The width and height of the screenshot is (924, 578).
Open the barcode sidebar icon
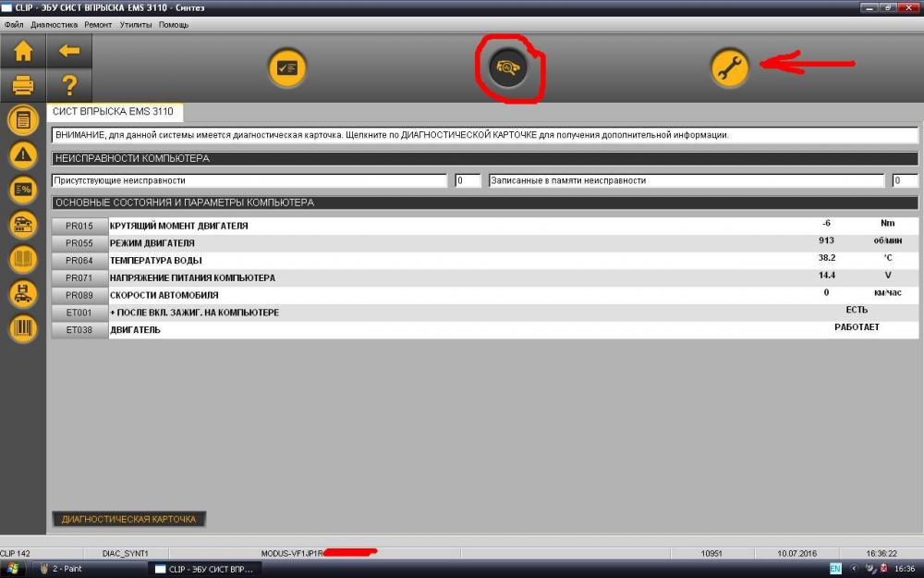[23, 328]
